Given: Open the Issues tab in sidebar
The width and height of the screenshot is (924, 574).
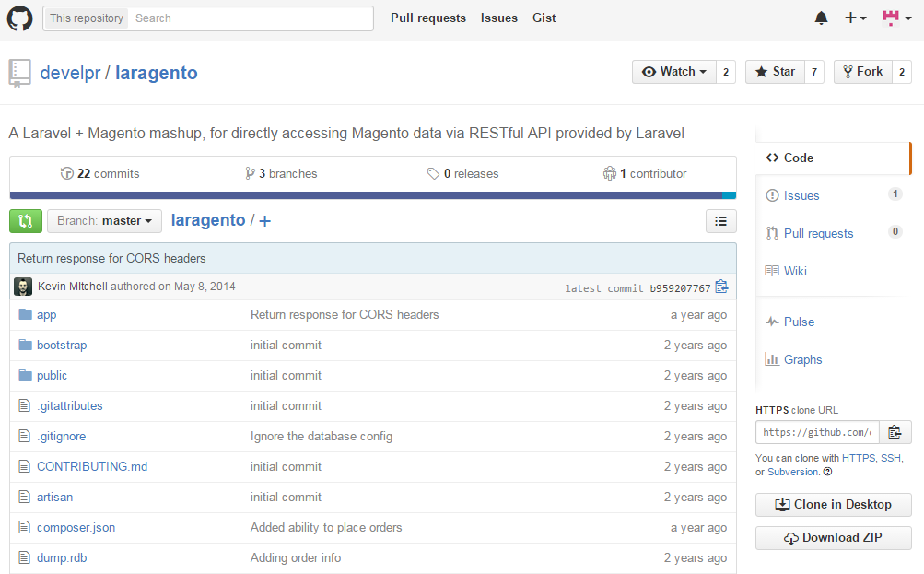Looking at the screenshot, I should 833,195.
